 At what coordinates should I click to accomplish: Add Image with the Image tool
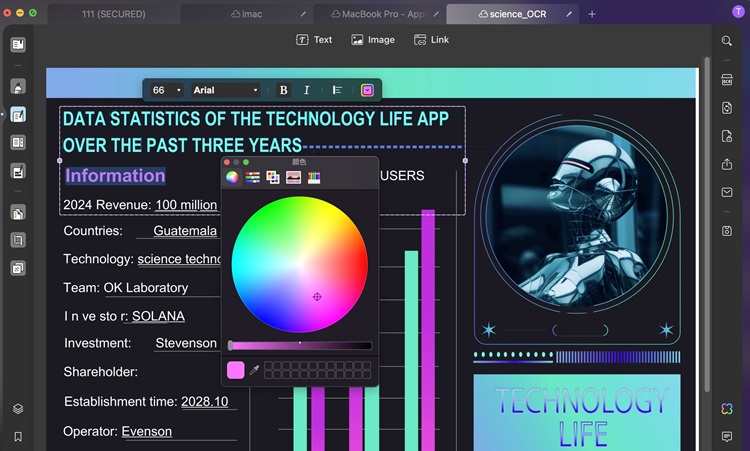point(373,40)
